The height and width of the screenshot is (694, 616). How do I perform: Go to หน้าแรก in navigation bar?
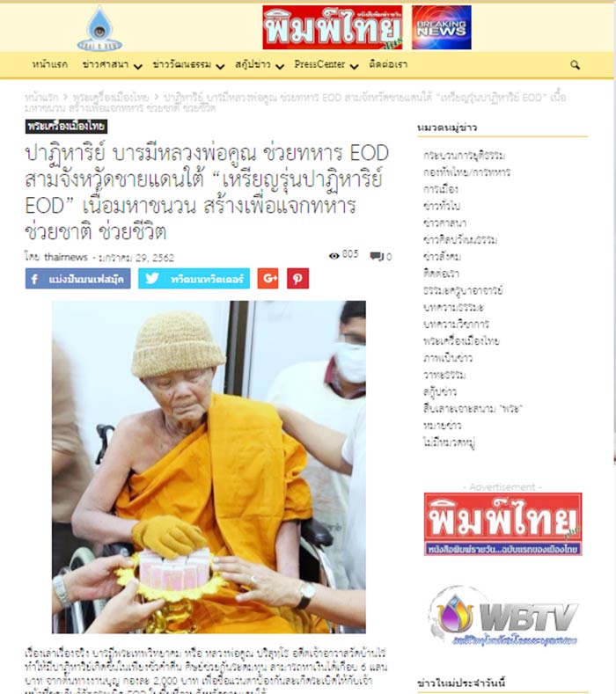click(x=49, y=64)
